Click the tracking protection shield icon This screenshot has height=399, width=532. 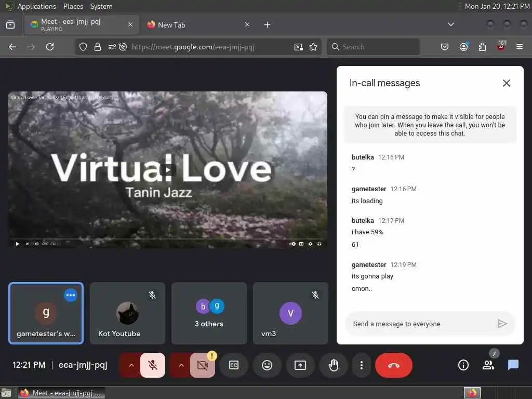coord(83,47)
